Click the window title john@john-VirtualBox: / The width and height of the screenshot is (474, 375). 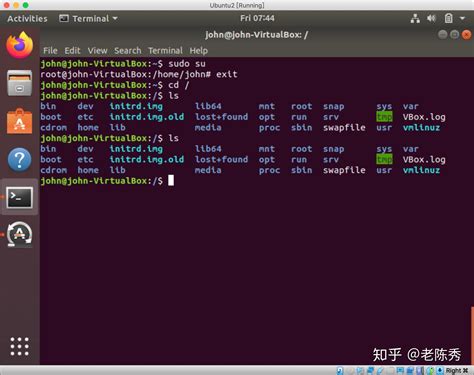(x=257, y=35)
